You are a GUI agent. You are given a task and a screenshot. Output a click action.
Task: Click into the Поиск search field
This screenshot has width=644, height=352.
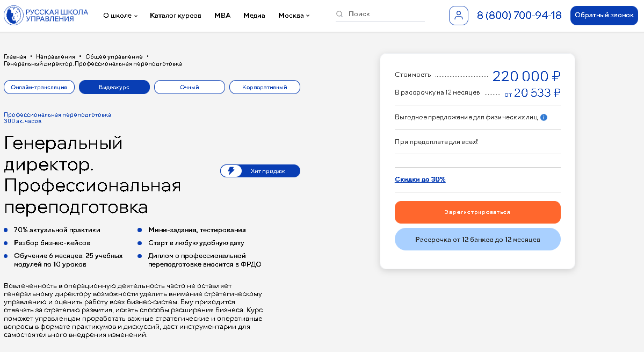(386, 14)
